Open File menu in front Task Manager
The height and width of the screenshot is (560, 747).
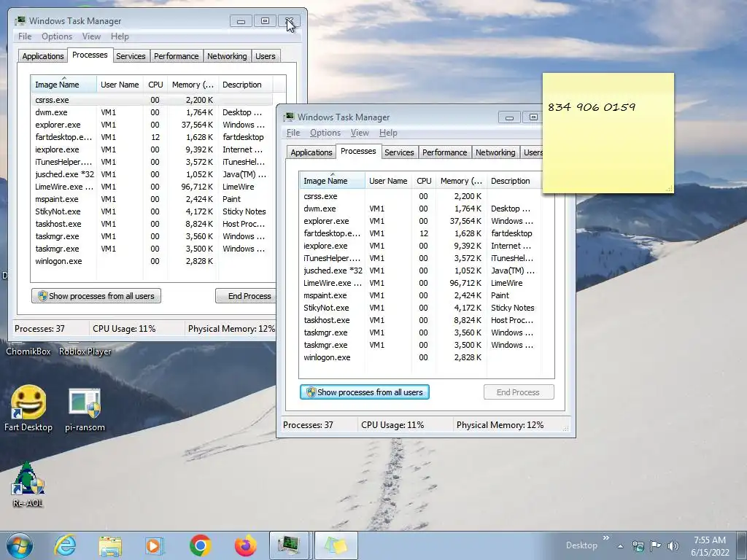tap(293, 133)
